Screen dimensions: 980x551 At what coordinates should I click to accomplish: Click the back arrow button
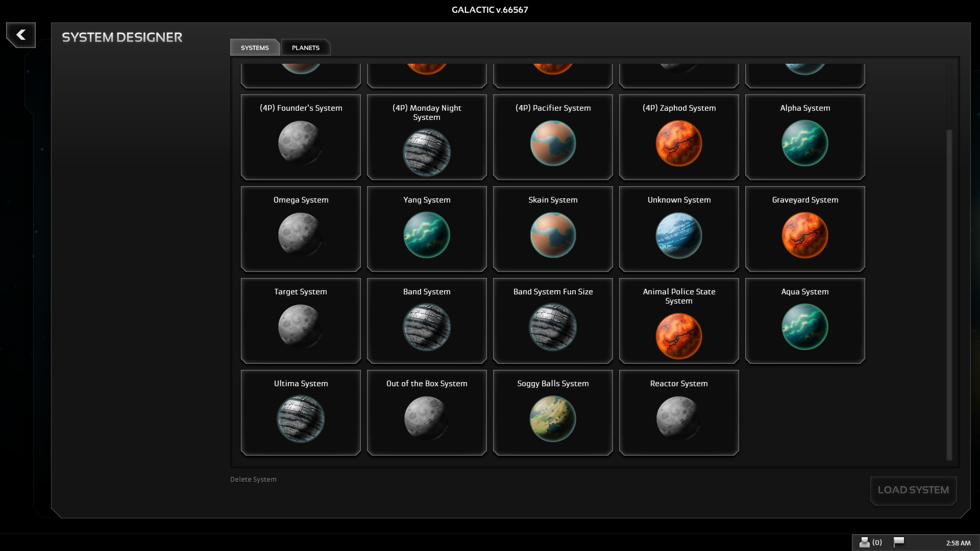(21, 35)
